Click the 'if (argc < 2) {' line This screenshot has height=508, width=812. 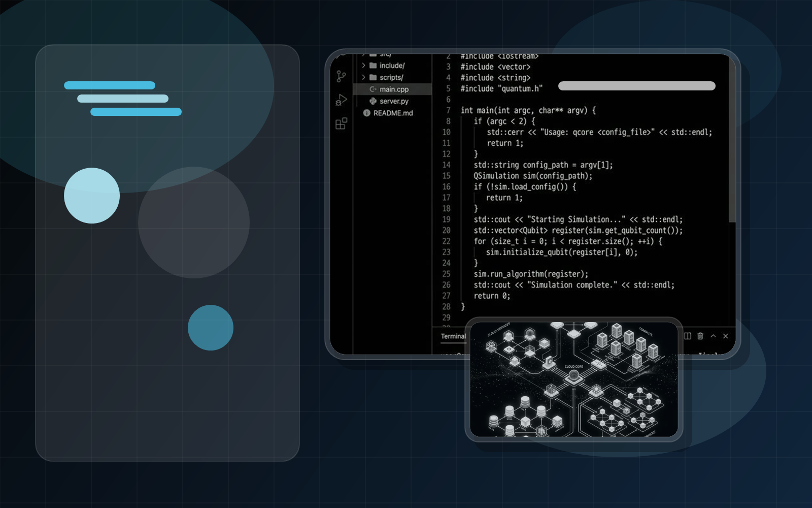point(504,121)
